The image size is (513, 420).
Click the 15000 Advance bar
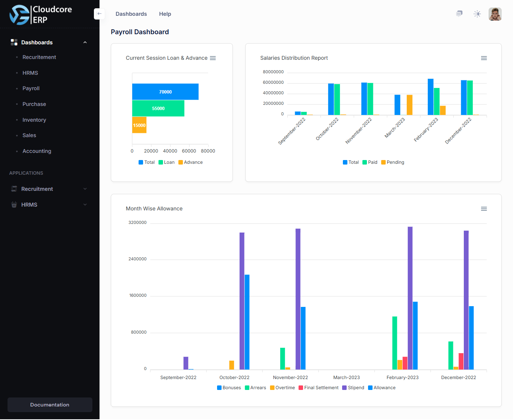(139, 125)
